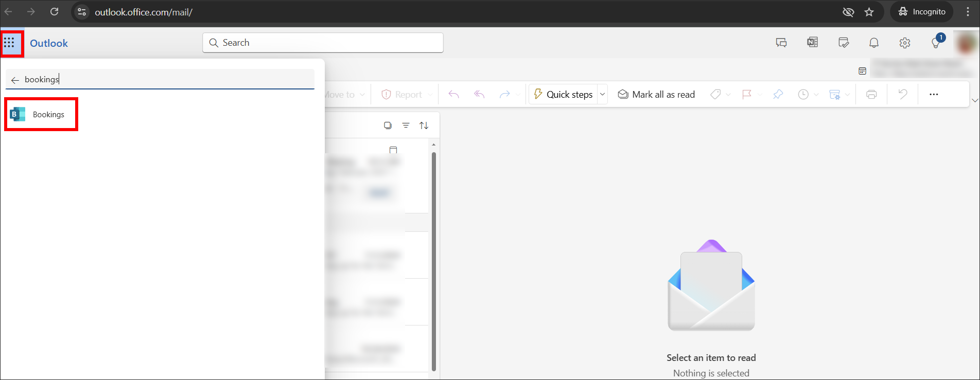The image size is (980, 380).
Task: Click the site information icon in address bar
Action: 82,12
